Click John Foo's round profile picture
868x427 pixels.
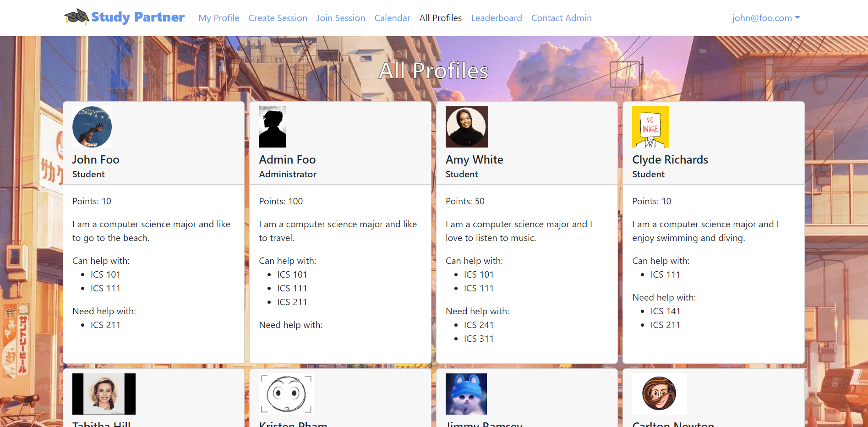point(92,127)
